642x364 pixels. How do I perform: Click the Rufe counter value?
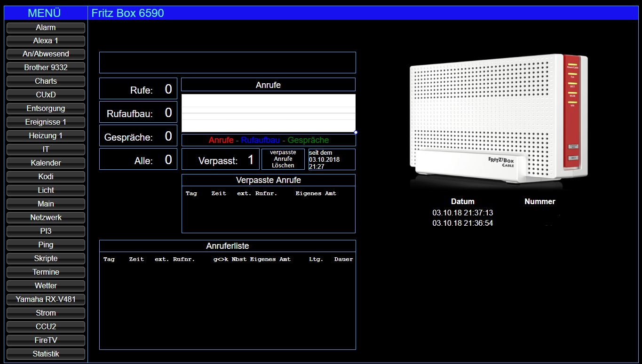[168, 89]
